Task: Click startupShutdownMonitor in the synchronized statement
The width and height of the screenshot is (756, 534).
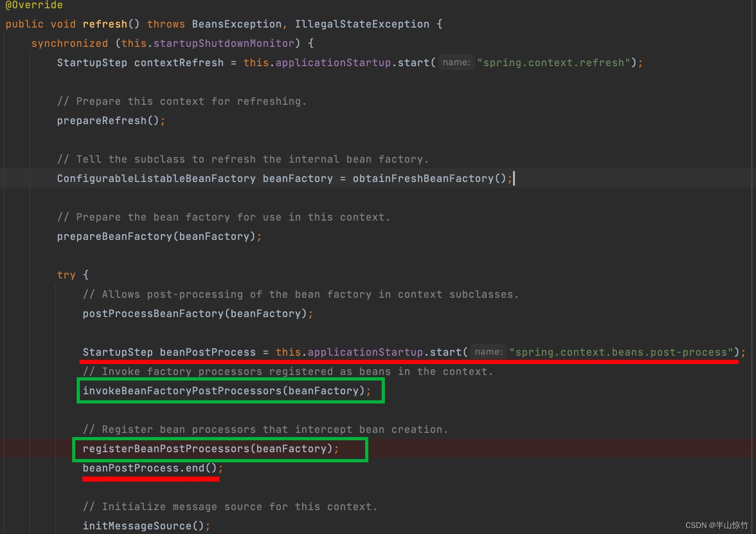Action: [224, 43]
